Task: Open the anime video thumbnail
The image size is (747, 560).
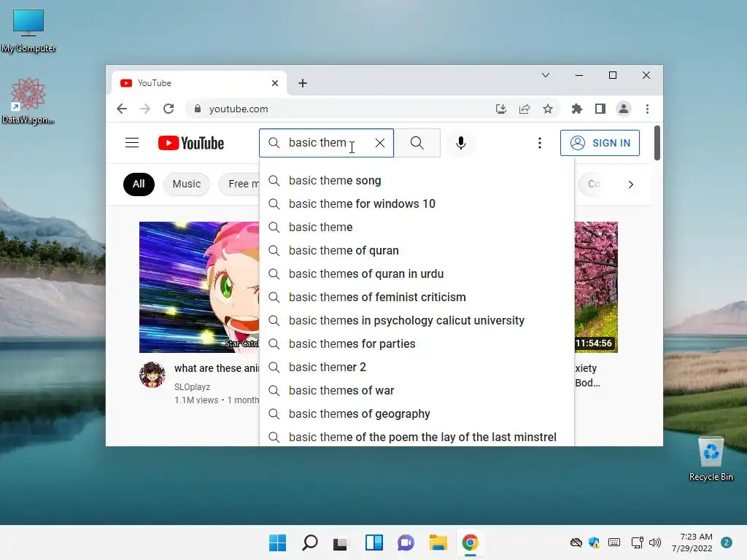Action: (x=199, y=287)
